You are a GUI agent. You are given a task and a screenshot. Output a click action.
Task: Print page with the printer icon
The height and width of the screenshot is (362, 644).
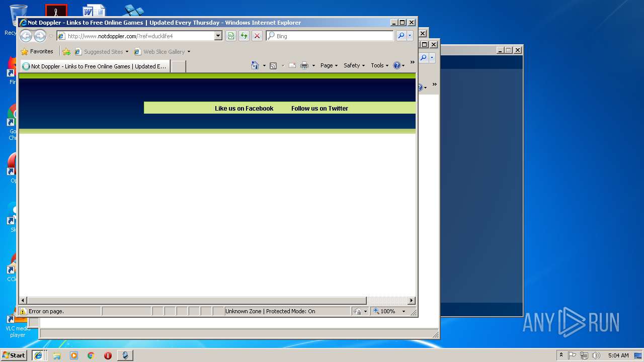(x=304, y=65)
